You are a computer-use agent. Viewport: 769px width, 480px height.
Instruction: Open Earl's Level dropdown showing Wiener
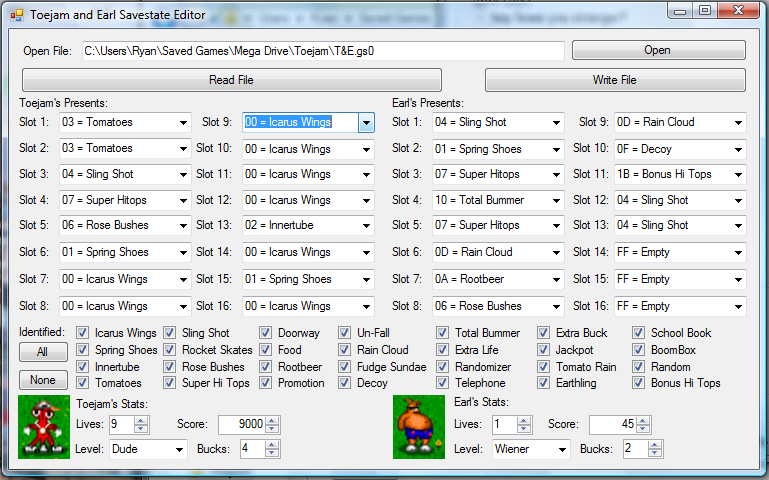click(x=562, y=450)
